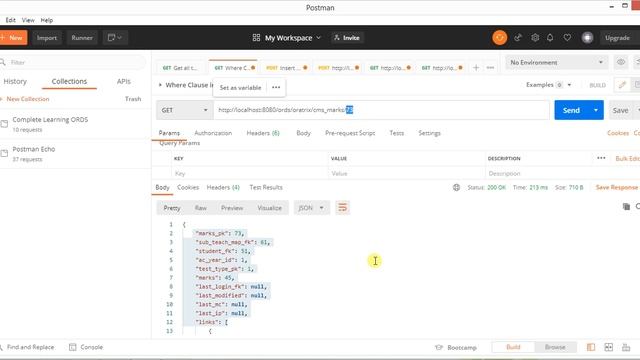Toggle the wrap lines icon in response
The height and width of the screenshot is (360, 640).
coord(342,208)
